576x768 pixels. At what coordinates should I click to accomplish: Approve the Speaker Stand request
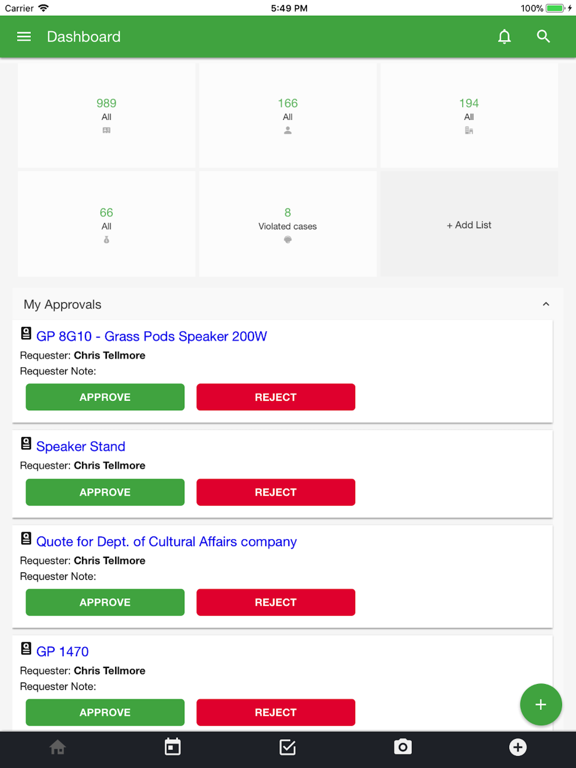point(105,492)
